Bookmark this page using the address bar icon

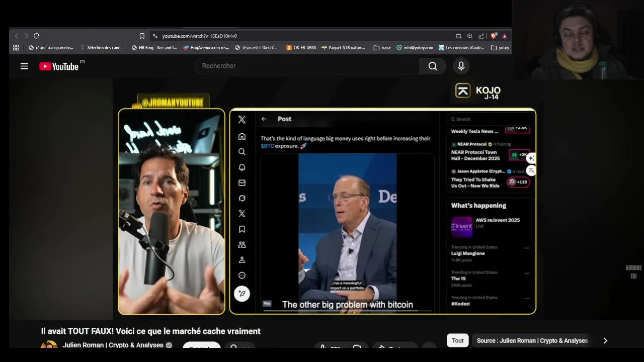click(142, 36)
